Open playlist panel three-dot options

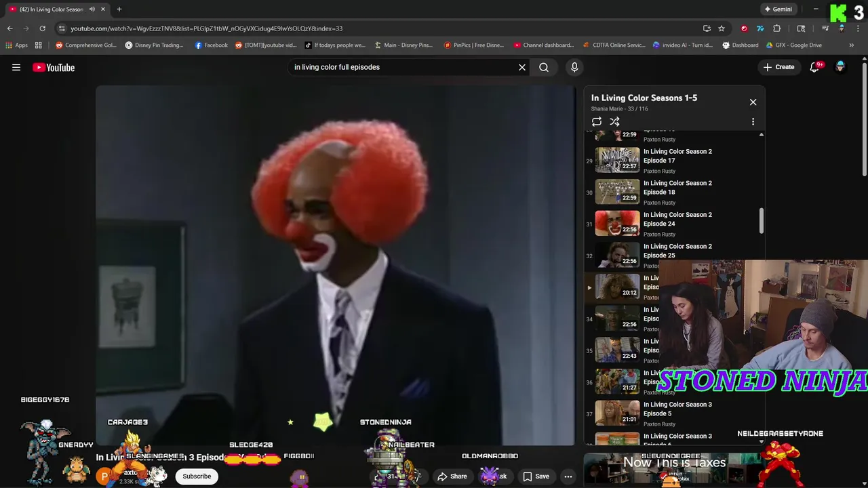753,122
